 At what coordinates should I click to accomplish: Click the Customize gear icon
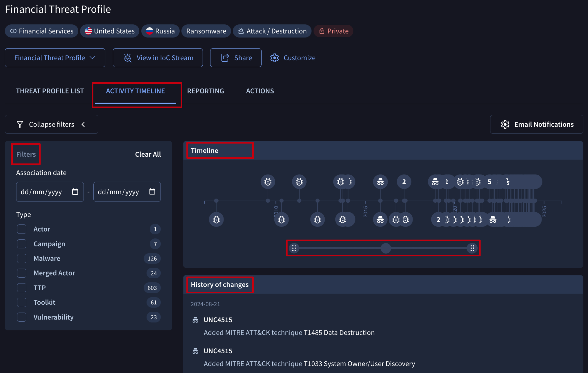coord(275,58)
